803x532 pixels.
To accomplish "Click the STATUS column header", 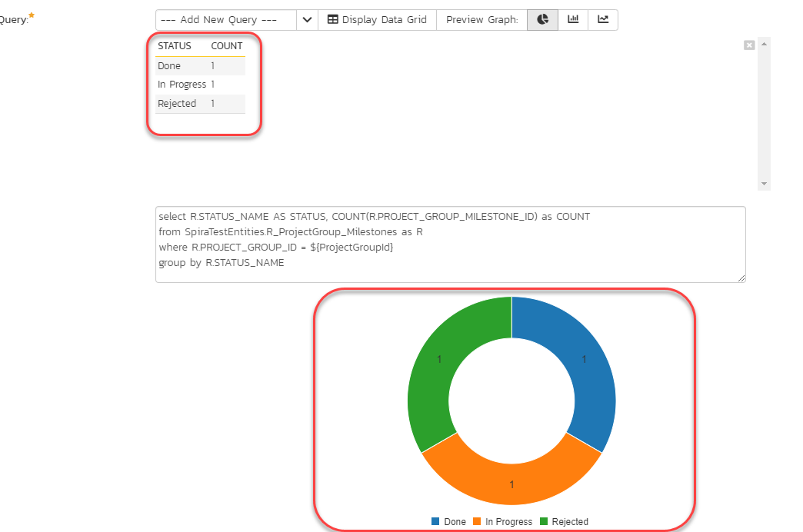I will [174, 46].
